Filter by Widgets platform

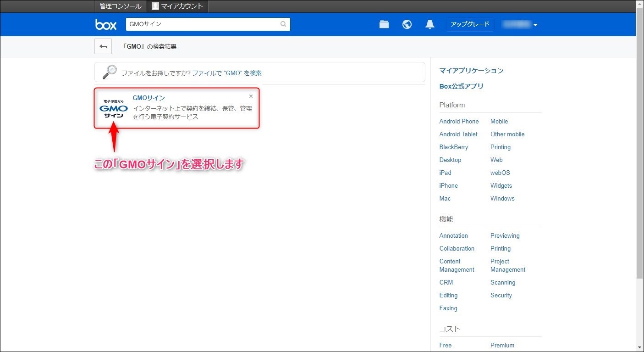pyautogui.click(x=501, y=185)
